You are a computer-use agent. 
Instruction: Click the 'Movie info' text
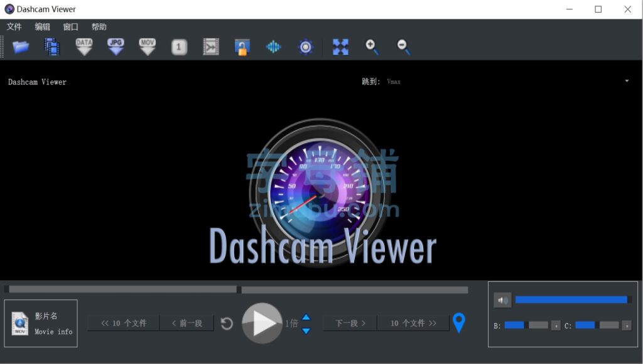53,331
